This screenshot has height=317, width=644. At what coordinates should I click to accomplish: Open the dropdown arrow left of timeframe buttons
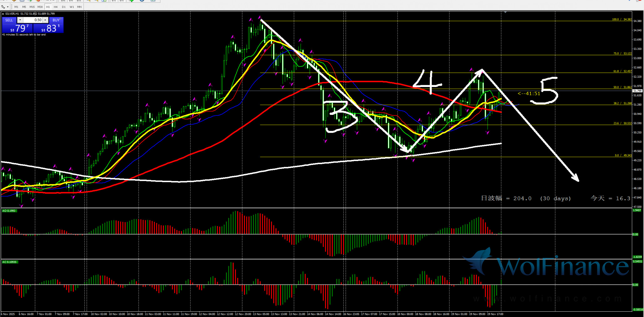8,7
